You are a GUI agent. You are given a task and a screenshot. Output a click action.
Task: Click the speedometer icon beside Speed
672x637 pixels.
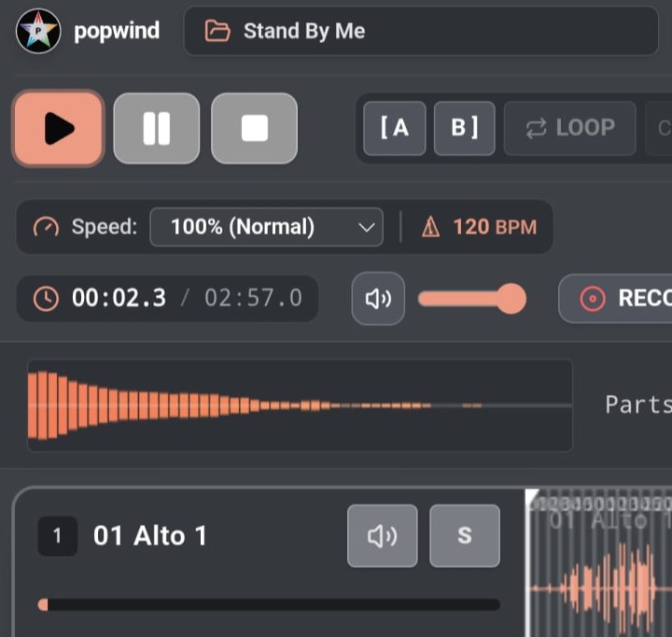coord(46,227)
